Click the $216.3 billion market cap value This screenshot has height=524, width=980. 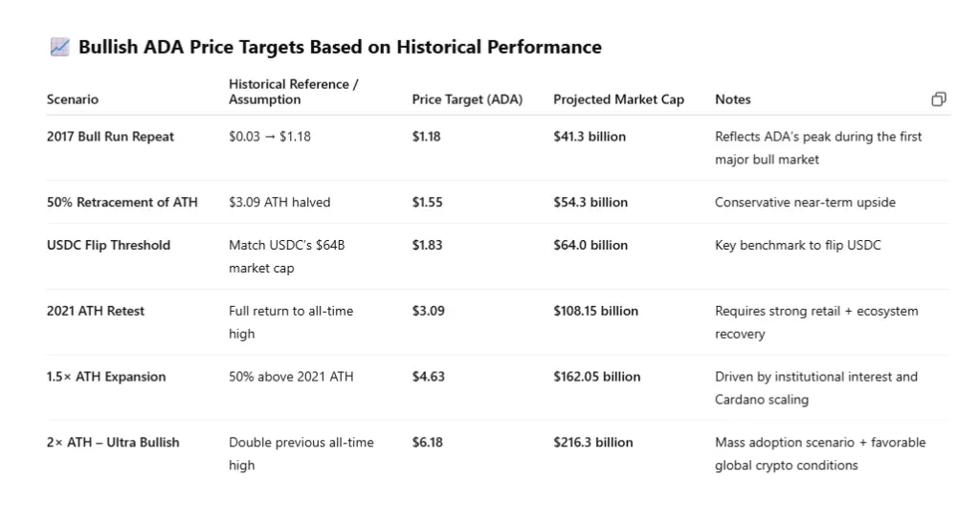(593, 443)
